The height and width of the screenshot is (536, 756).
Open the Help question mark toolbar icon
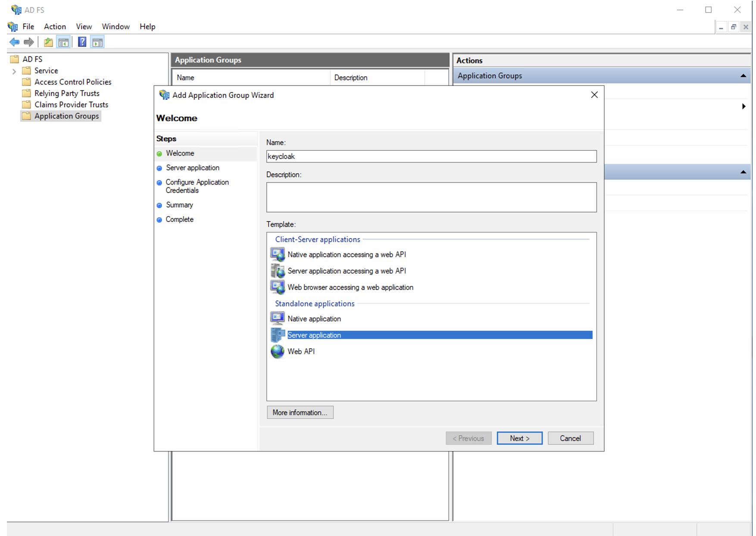click(x=82, y=42)
